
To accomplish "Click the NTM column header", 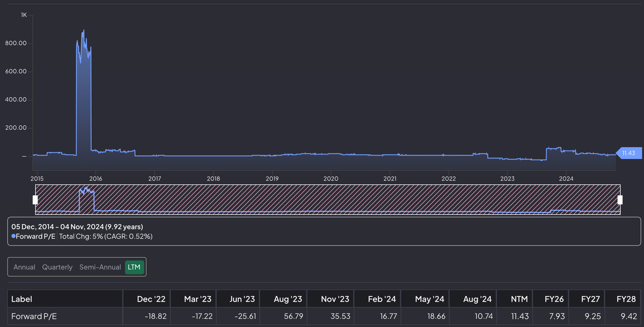I will [519, 299].
